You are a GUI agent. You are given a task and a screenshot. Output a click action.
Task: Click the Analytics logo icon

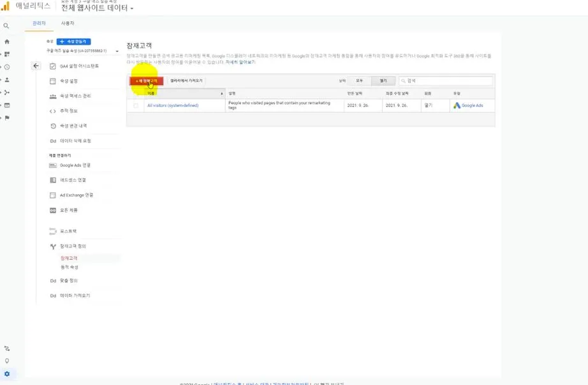(6, 6)
